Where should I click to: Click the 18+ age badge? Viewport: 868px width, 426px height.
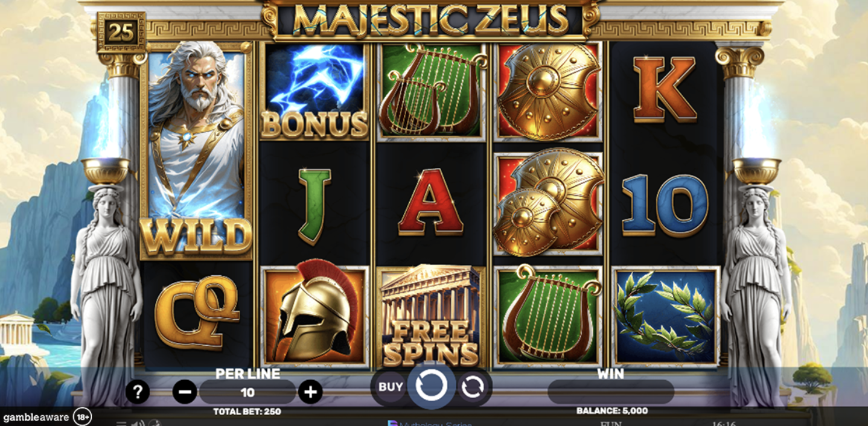coord(82,417)
